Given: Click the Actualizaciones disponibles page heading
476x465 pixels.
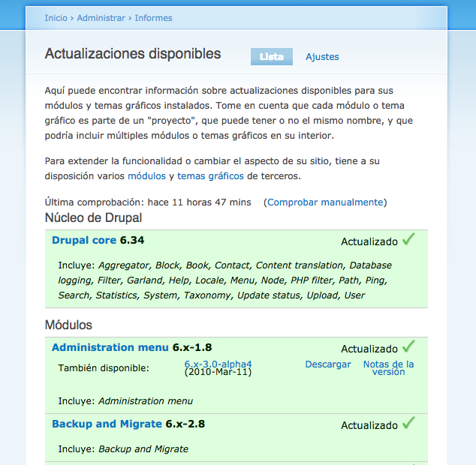Looking at the screenshot, I should (x=133, y=54).
